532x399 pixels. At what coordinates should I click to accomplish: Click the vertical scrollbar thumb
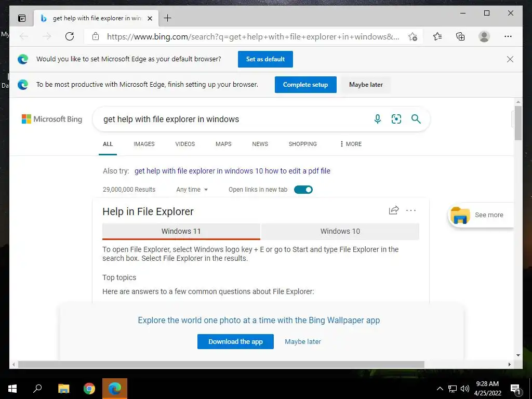click(x=518, y=123)
